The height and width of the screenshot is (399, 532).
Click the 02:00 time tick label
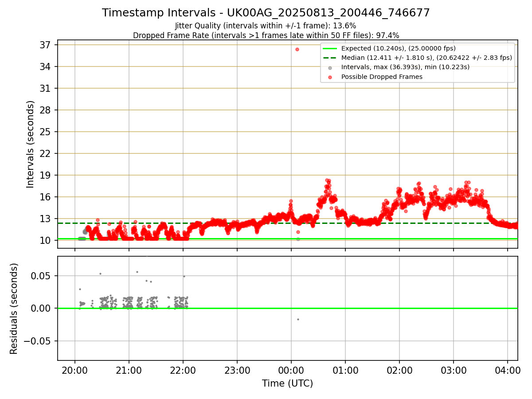coord(399,370)
